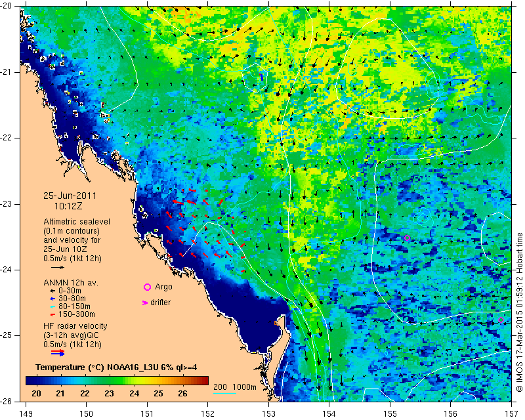This screenshot has width=525, height=420.
Task: Click the "HF radar velocity" text
Action: [x=75, y=326]
